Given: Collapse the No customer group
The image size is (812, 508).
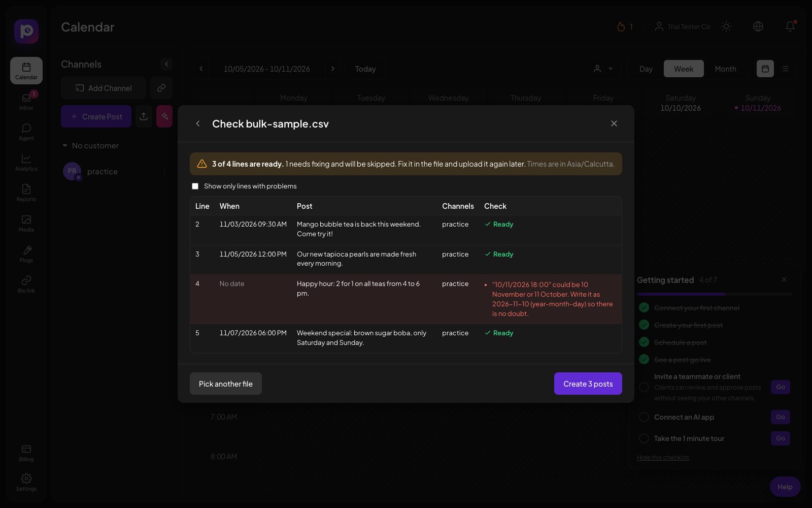Looking at the screenshot, I should (x=65, y=146).
